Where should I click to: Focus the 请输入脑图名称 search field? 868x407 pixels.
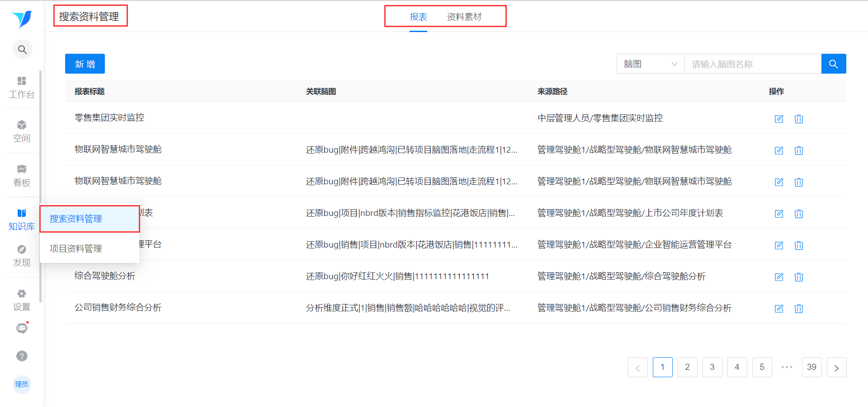[753, 64]
